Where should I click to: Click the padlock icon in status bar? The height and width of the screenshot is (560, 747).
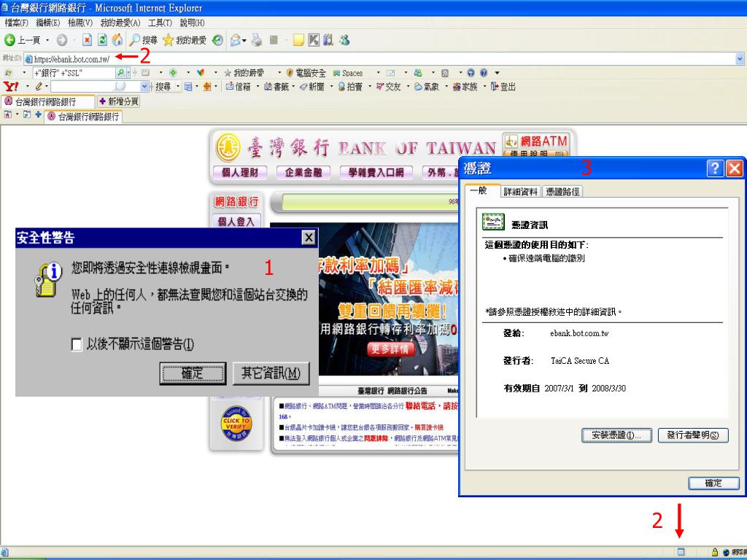coord(715,552)
